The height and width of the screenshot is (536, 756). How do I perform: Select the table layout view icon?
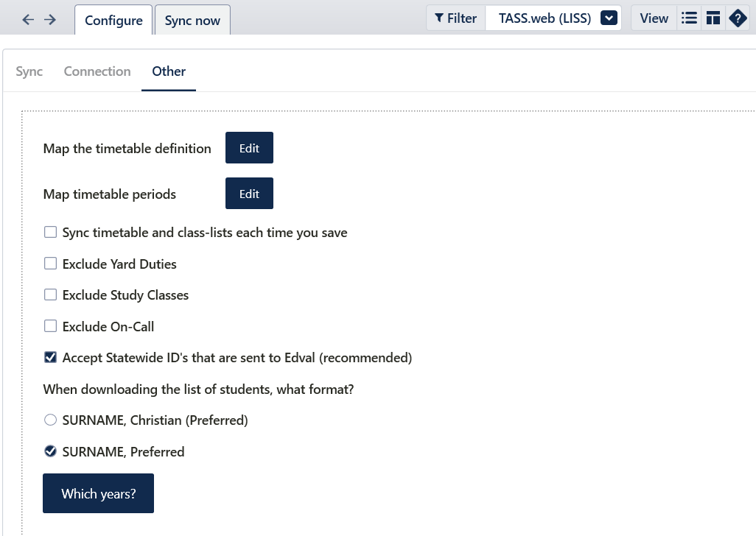[x=713, y=18]
